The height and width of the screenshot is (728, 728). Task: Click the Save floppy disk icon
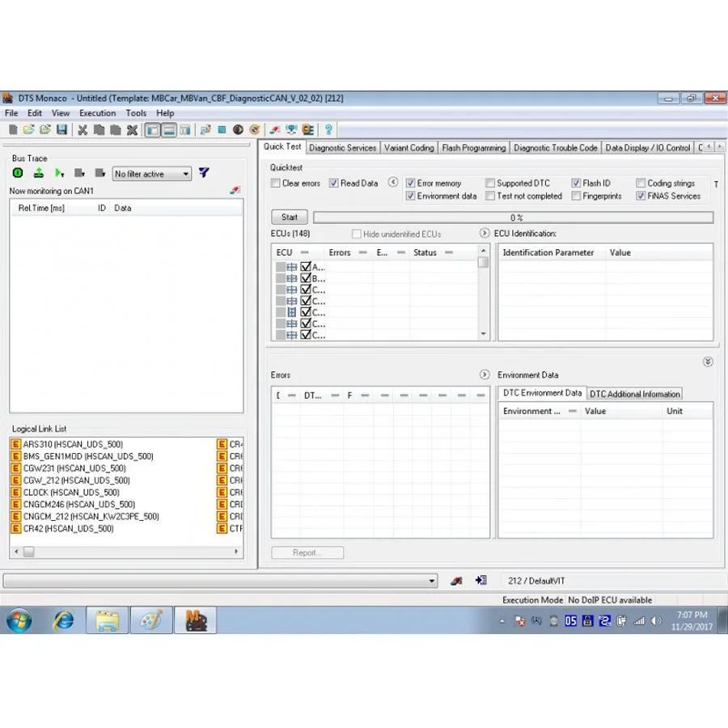click(x=61, y=130)
